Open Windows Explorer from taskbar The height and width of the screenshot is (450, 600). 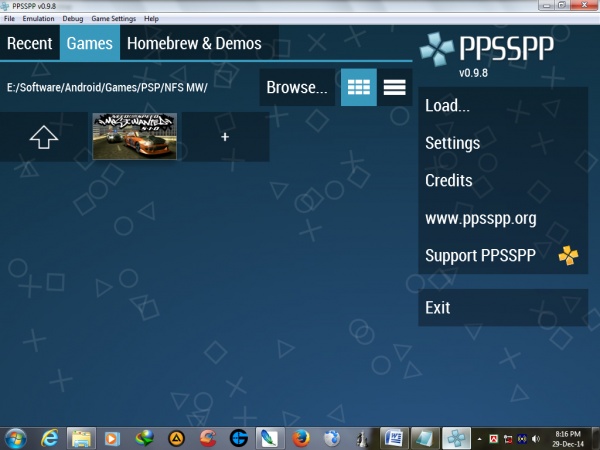[x=81, y=439]
